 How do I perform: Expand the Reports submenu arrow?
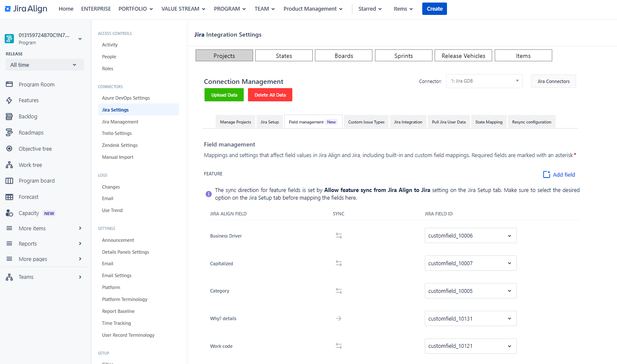[80, 244]
